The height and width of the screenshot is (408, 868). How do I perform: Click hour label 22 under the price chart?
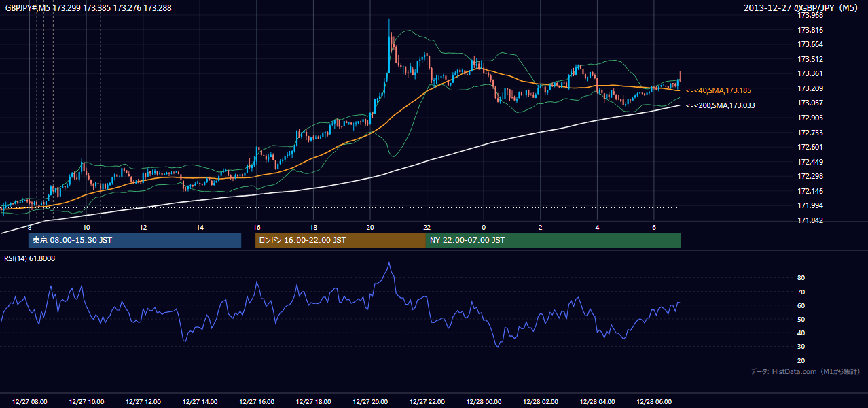coord(427,227)
